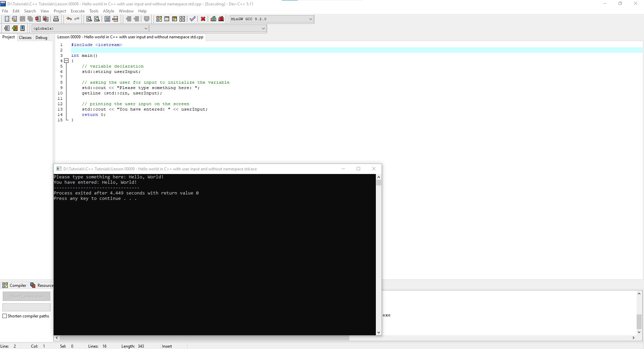
Task: Collapse the code fold at line 4
Action: (x=66, y=61)
